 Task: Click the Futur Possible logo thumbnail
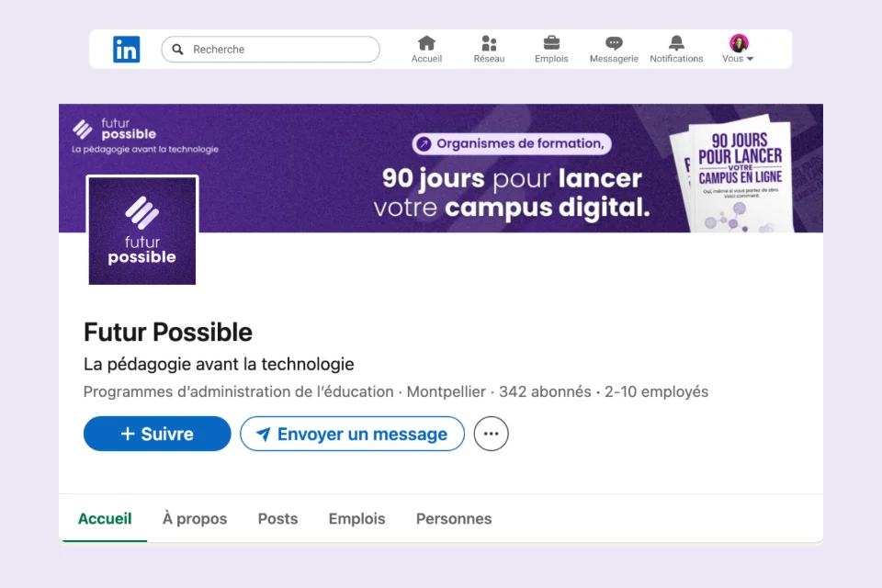(142, 231)
